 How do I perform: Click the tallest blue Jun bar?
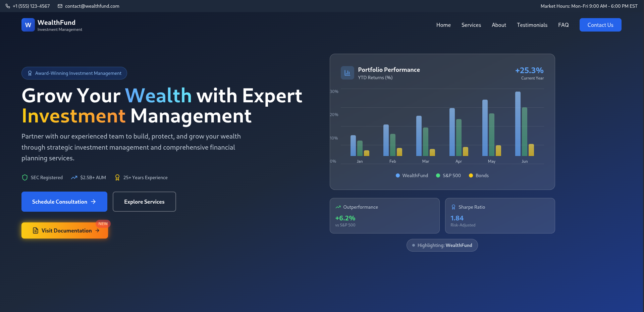click(x=518, y=124)
